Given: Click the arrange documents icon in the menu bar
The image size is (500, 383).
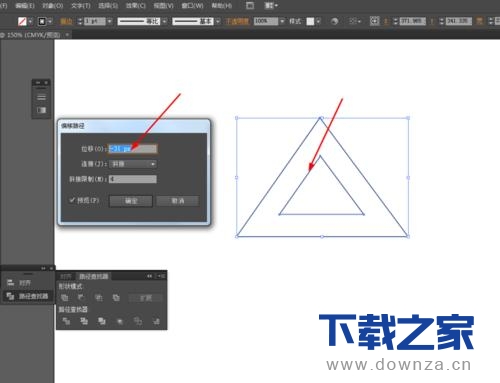Looking at the screenshot, I should click(250, 6).
